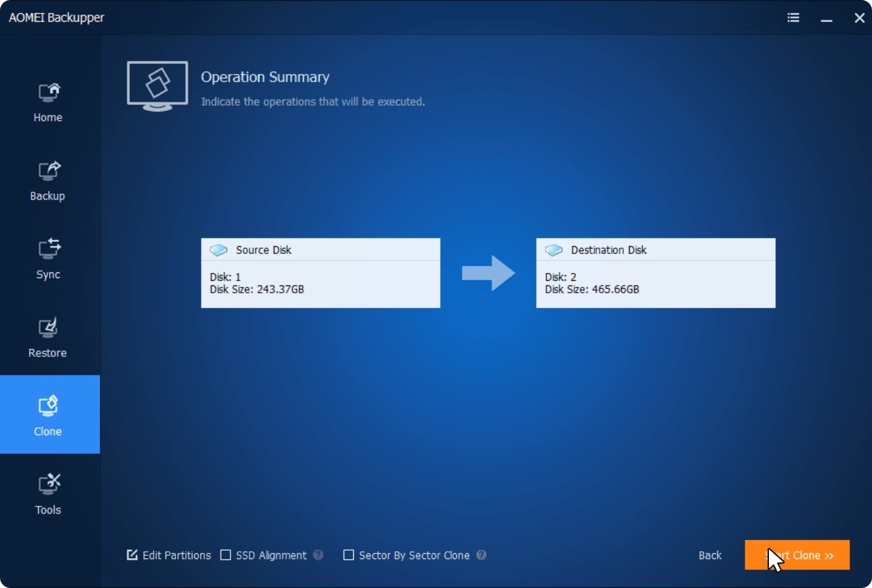Select the Destination Disk panel
The image size is (872, 588).
coord(655,273)
